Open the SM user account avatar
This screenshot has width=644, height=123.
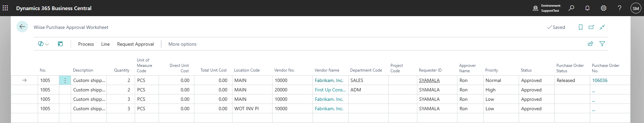pyautogui.click(x=636, y=8)
